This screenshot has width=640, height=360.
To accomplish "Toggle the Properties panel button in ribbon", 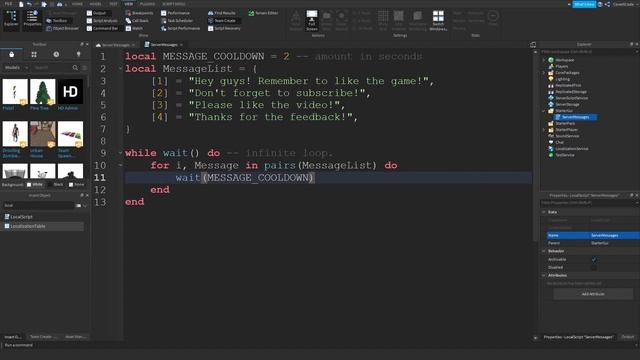I will (x=32, y=19).
